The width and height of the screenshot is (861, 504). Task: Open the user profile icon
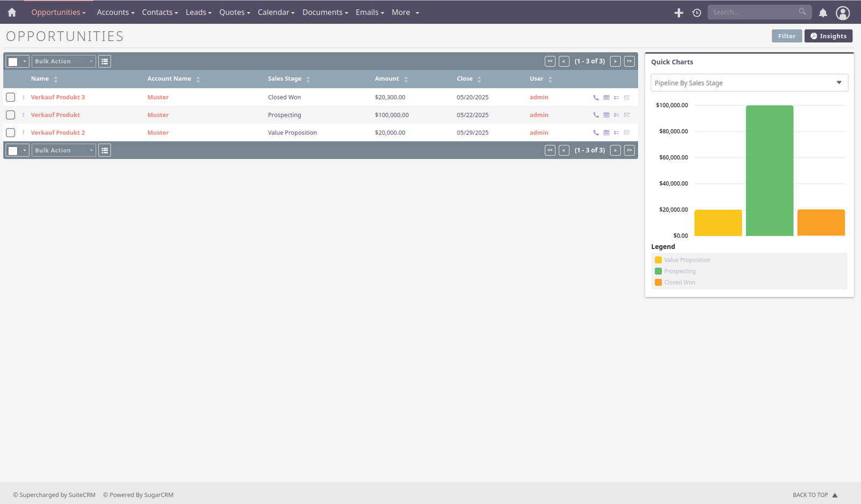[x=842, y=12]
